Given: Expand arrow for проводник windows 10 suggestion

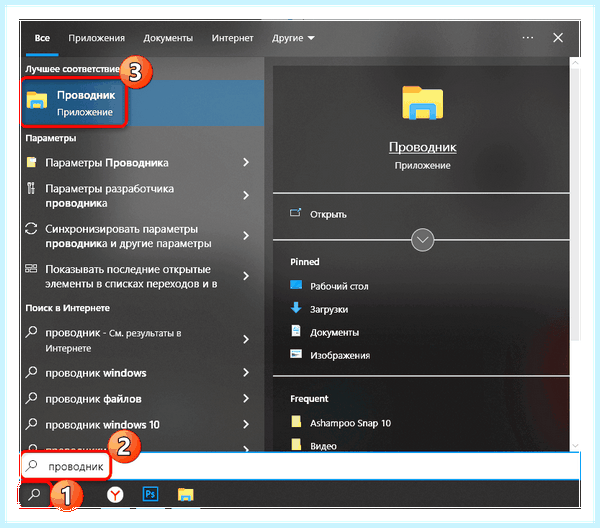Looking at the screenshot, I should (246, 424).
